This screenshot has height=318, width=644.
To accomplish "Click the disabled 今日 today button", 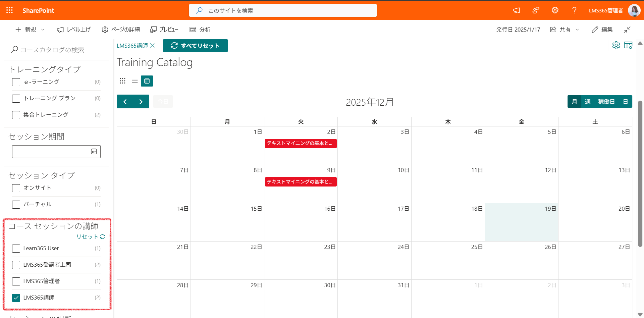I will [x=163, y=102].
